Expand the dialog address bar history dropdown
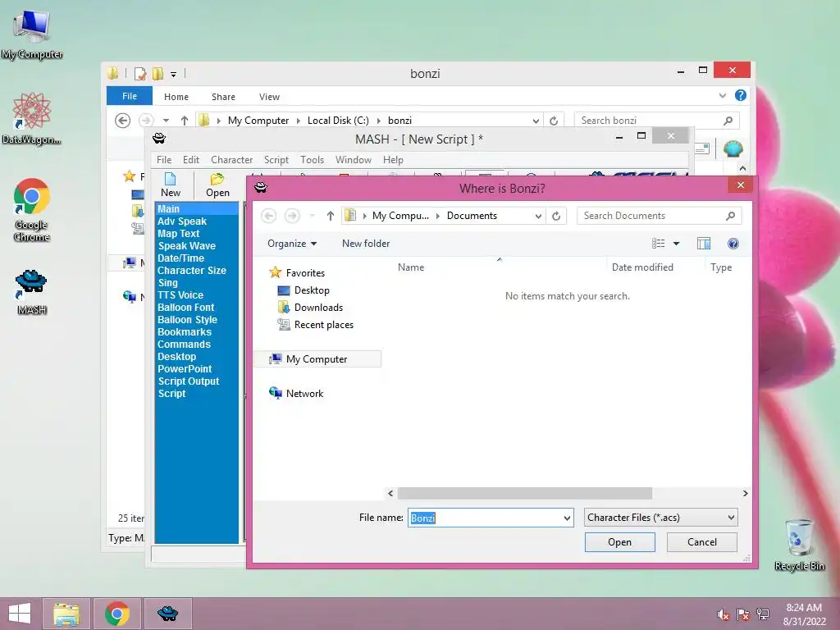The height and width of the screenshot is (630, 840). point(538,216)
